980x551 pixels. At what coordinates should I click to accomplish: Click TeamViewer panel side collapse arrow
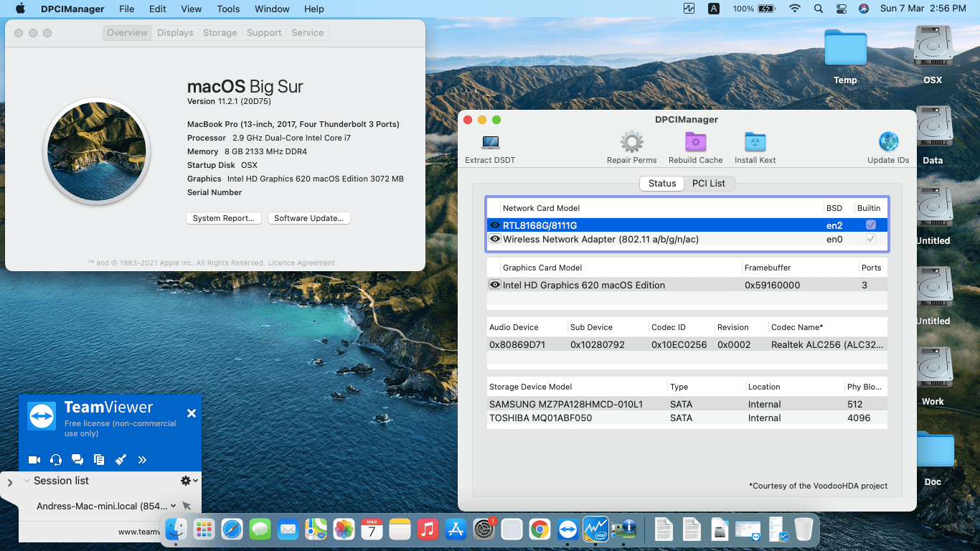coord(9,483)
